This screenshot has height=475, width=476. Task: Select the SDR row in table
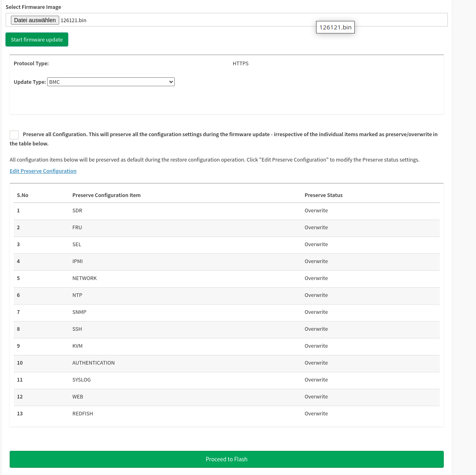pyautogui.click(x=226, y=211)
